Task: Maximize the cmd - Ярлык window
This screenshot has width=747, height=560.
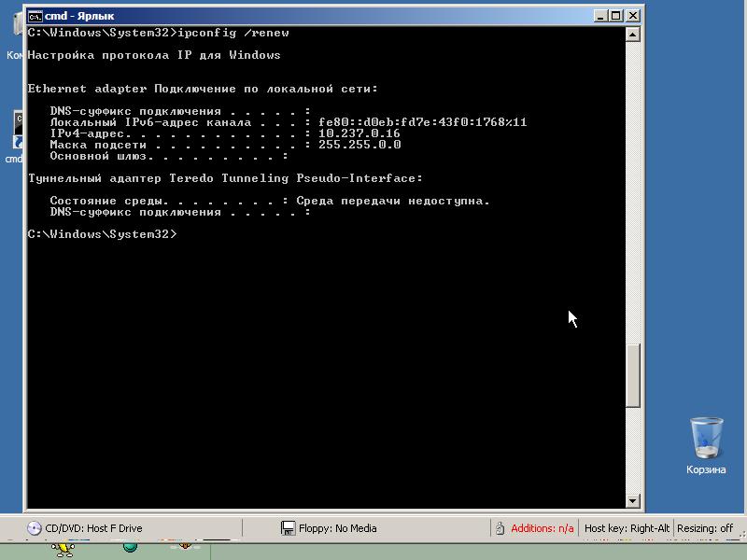Action: 616,16
